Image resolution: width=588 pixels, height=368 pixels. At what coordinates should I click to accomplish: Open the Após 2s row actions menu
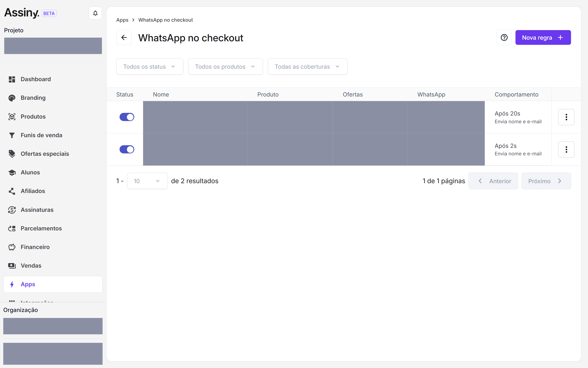(566, 149)
